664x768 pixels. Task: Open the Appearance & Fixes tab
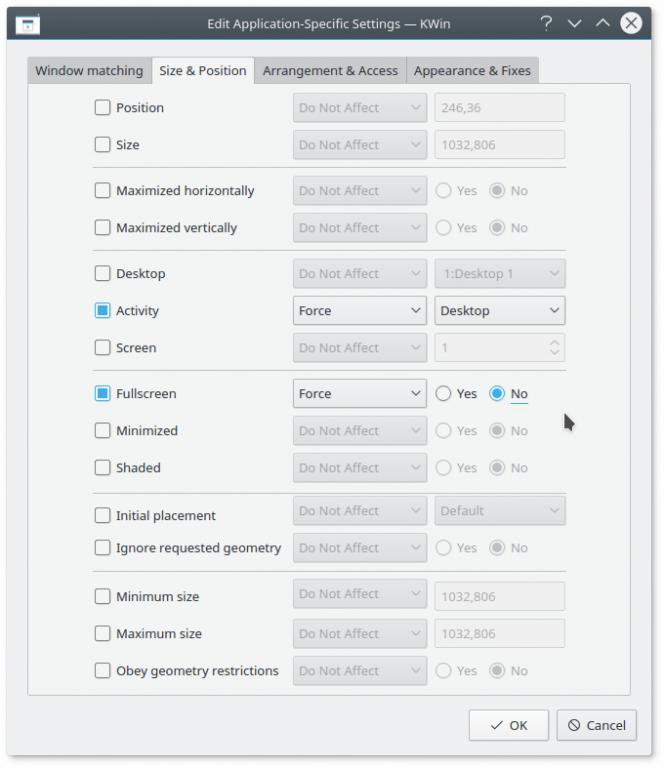(x=473, y=71)
